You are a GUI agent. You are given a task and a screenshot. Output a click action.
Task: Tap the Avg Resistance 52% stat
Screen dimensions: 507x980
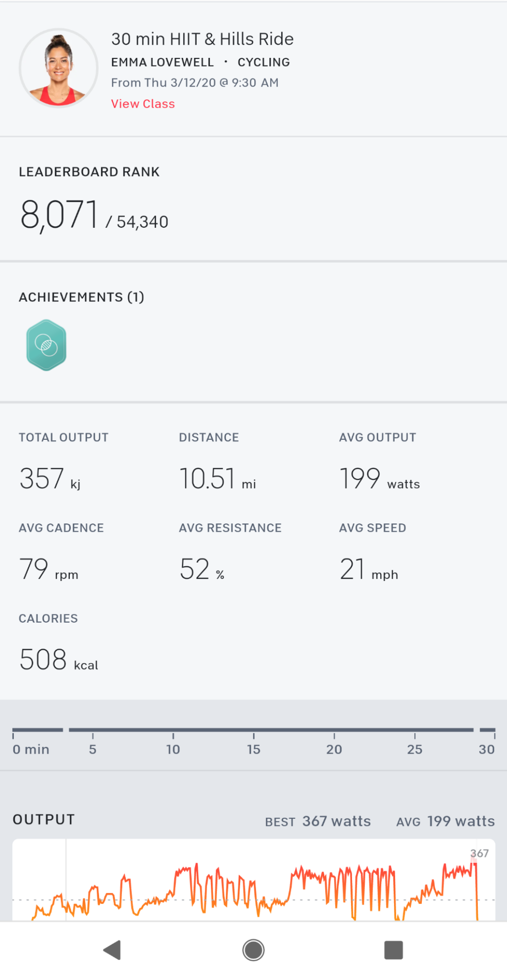pyautogui.click(x=202, y=569)
